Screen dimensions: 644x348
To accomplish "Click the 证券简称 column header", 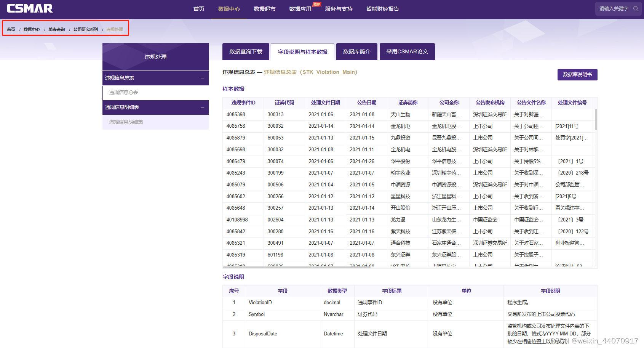I will click(408, 103).
